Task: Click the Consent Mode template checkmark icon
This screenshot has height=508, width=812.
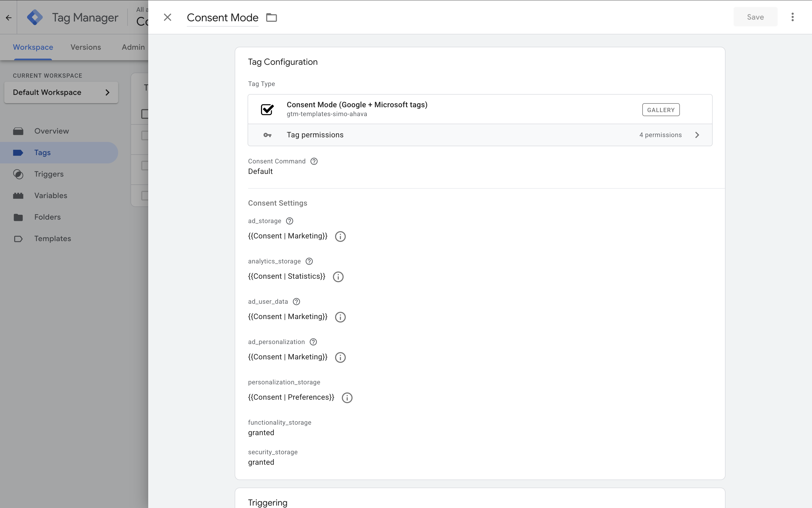Action: point(267,109)
